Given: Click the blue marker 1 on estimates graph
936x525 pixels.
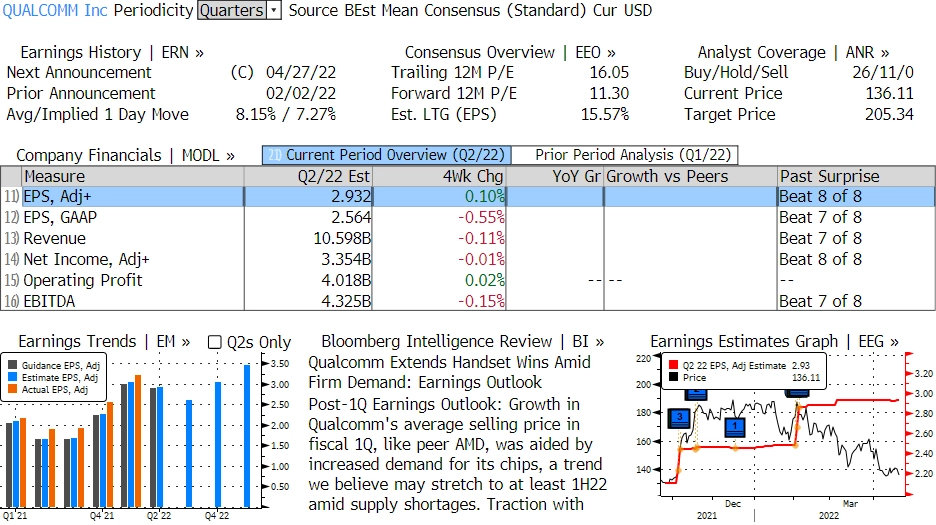Looking at the screenshot, I should [735, 427].
